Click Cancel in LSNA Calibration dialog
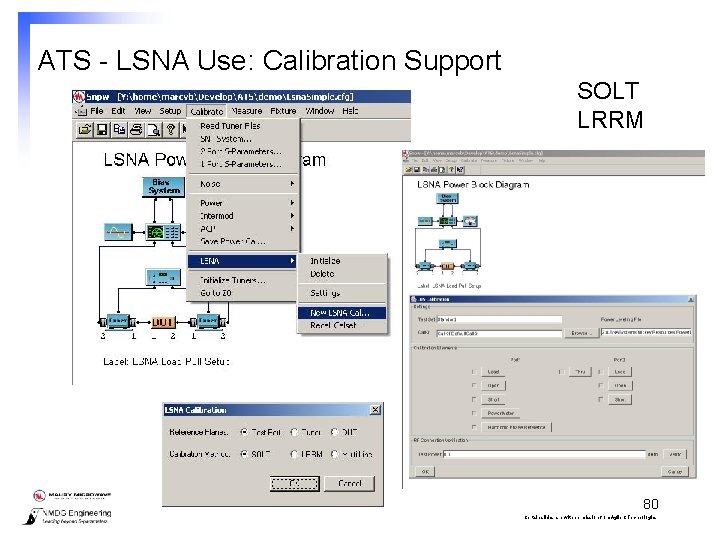This screenshot has height=540, width=720. tap(349, 483)
